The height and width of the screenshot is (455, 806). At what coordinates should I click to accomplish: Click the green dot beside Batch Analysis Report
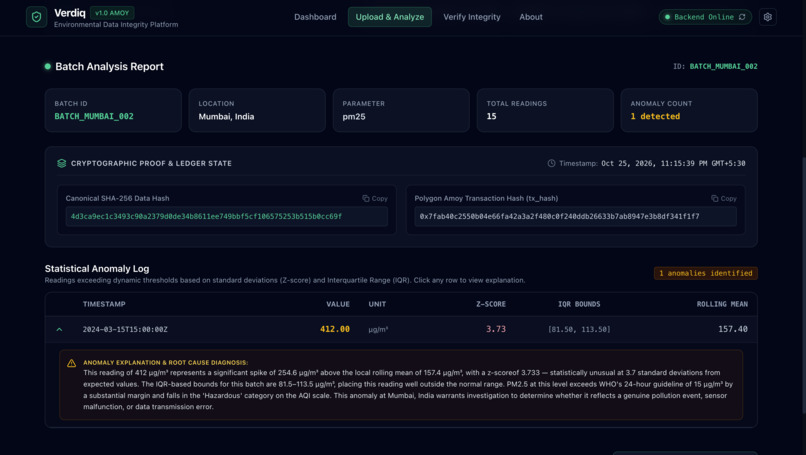48,66
